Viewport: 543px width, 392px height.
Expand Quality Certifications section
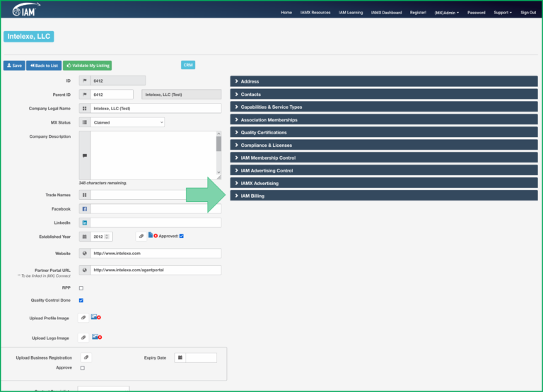(x=384, y=132)
